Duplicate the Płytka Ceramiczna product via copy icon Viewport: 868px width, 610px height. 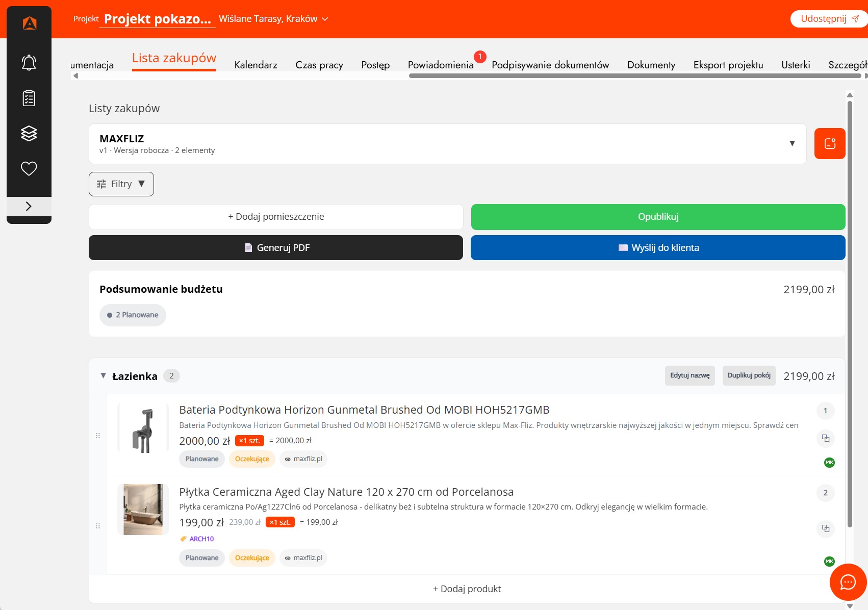[x=825, y=528]
